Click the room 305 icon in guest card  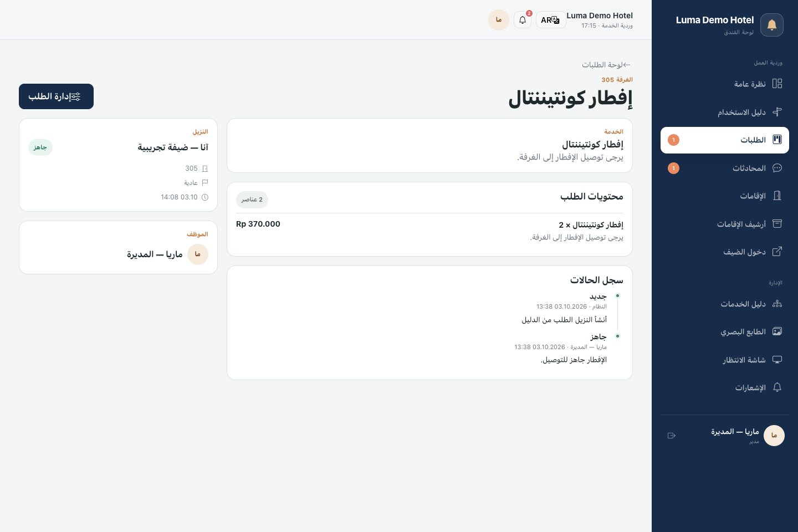tap(205, 168)
